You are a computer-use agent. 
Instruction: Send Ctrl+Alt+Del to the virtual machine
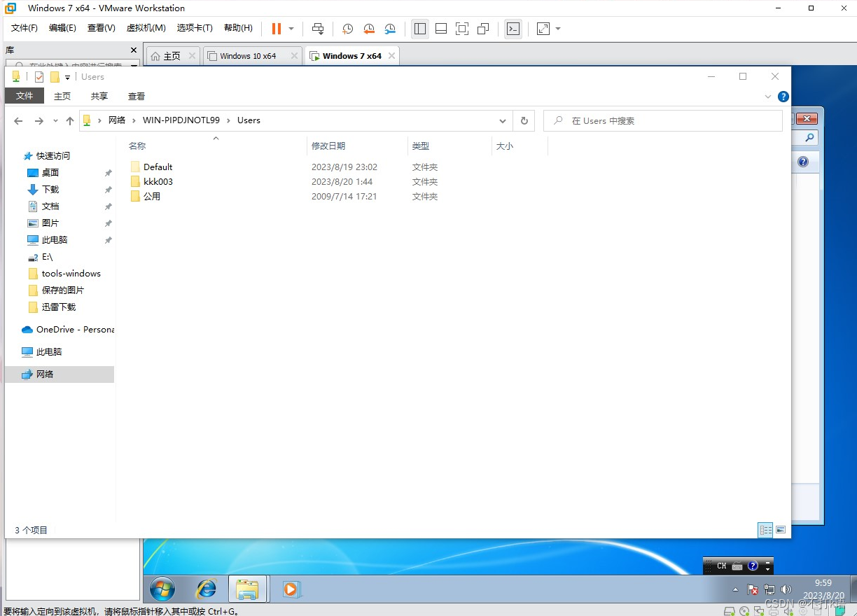tap(318, 29)
